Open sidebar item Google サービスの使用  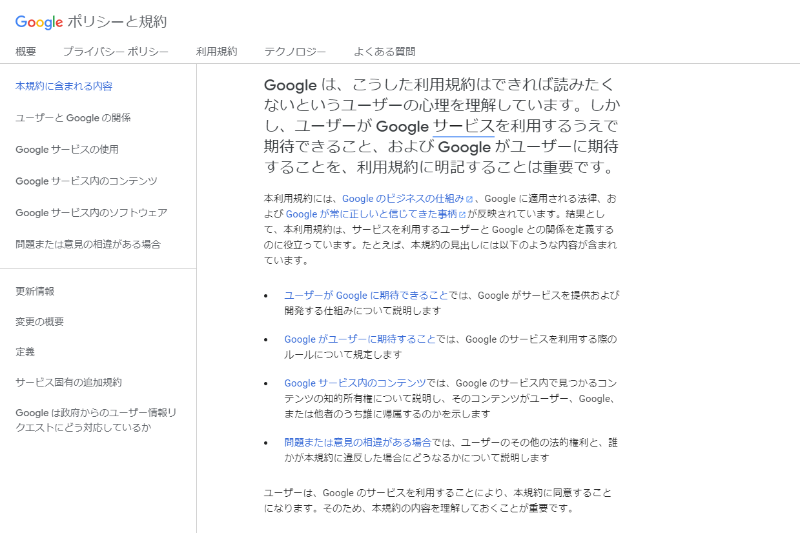pyautogui.click(x=67, y=149)
